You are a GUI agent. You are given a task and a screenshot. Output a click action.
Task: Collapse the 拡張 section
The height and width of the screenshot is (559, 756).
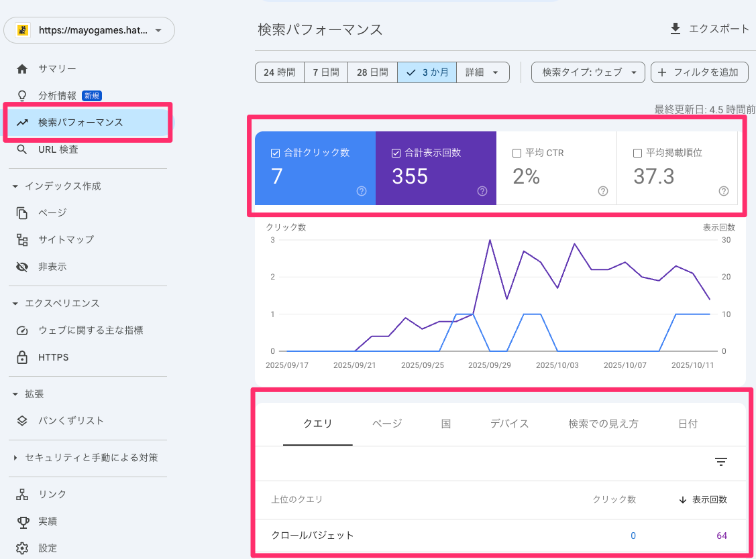pos(15,394)
